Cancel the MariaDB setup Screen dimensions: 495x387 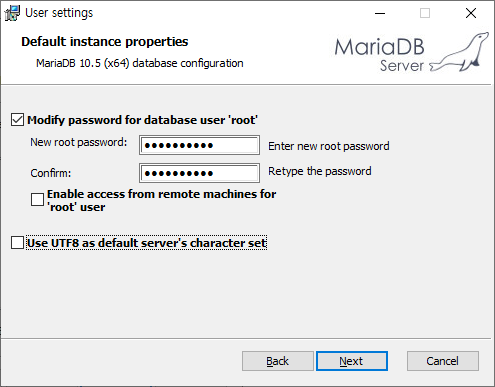point(443,361)
